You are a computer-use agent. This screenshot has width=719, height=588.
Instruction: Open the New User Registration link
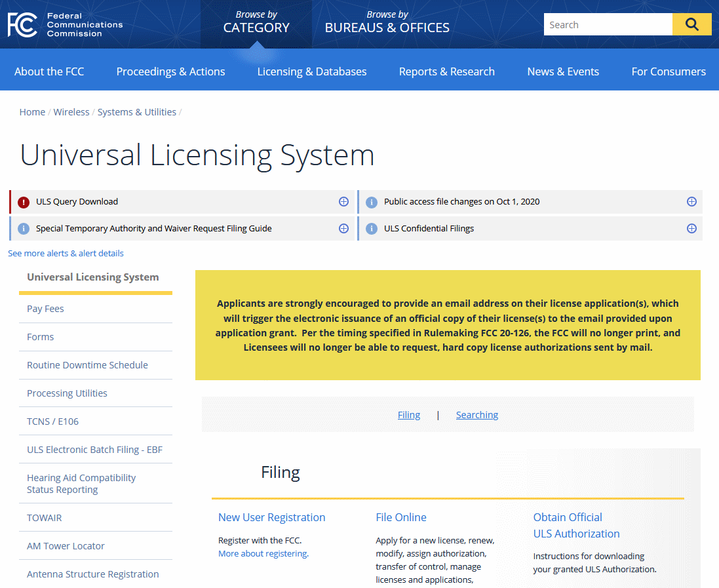[271, 517]
